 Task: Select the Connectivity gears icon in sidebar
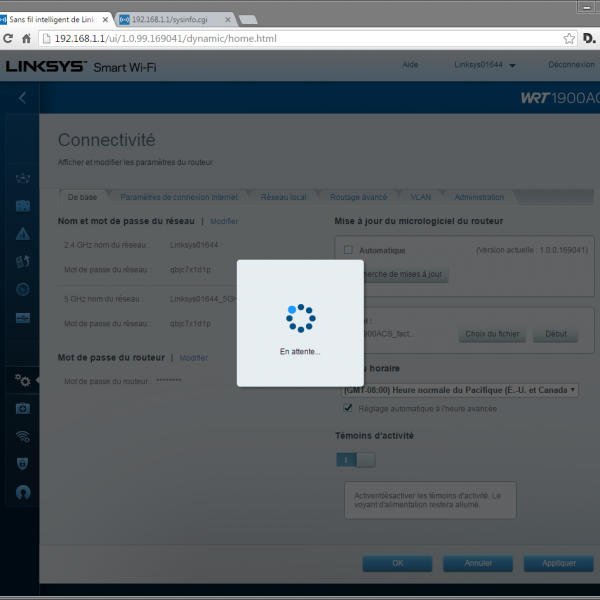(22, 380)
